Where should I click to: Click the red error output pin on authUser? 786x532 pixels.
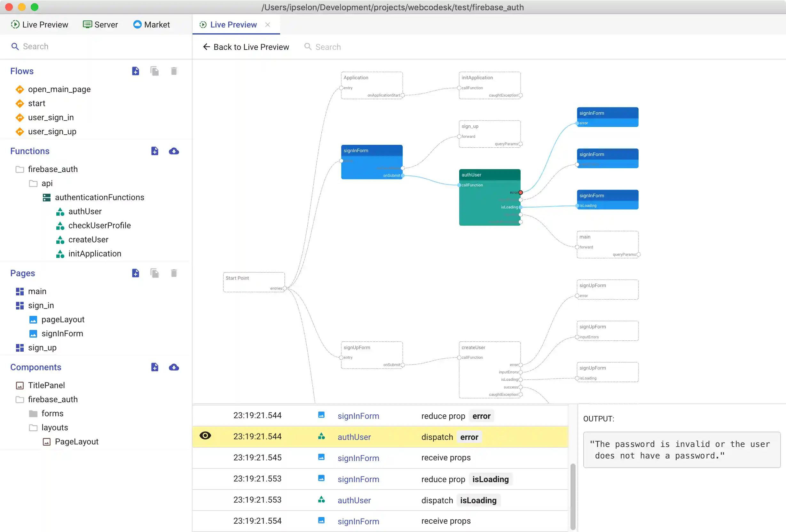point(521,192)
